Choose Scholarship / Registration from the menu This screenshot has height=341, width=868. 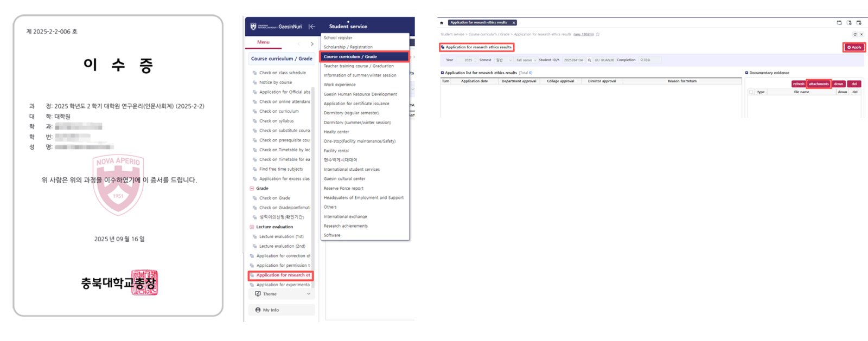pyautogui.click(x=348, y=47)
